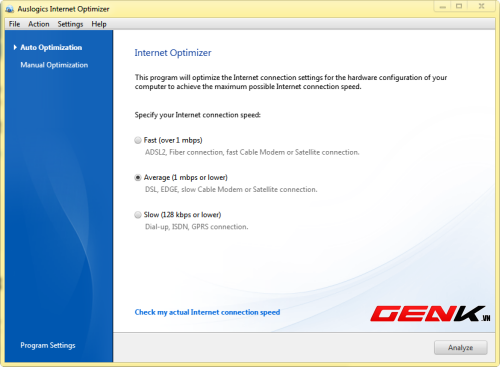Close the Auslogics Internet Optimizer window
500x367 pixels.
(x=481, y=6)
